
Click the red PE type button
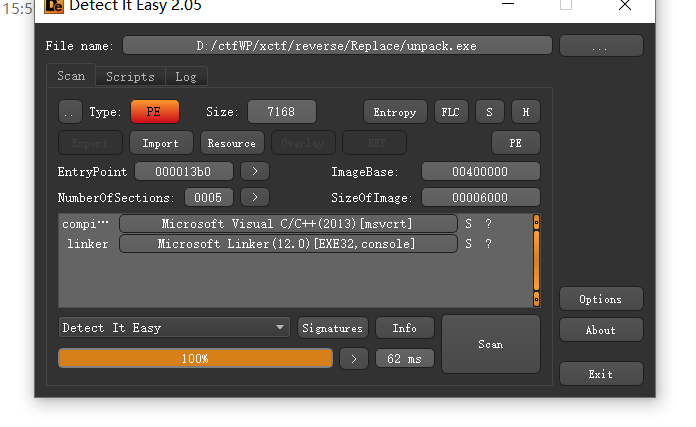point(155,112)
